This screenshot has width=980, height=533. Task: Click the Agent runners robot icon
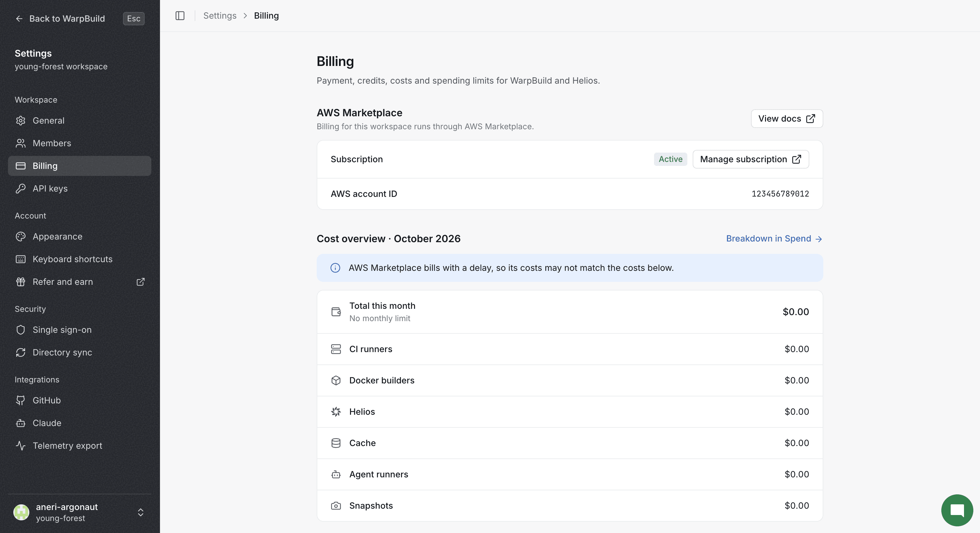pyautogui.click(x=336, y=474)
